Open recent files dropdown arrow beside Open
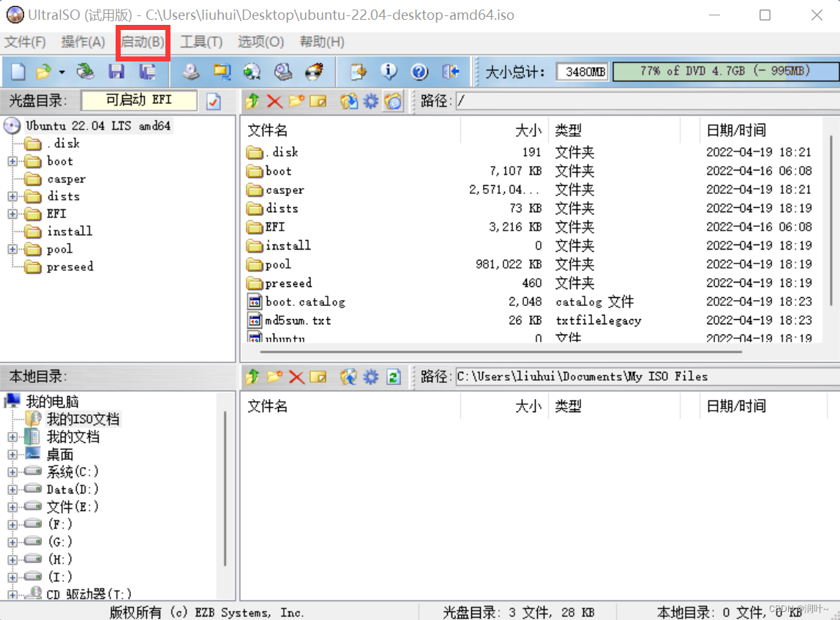Viewport: 840px width, 620px height. pyautogui.click(x=61, y=72)
